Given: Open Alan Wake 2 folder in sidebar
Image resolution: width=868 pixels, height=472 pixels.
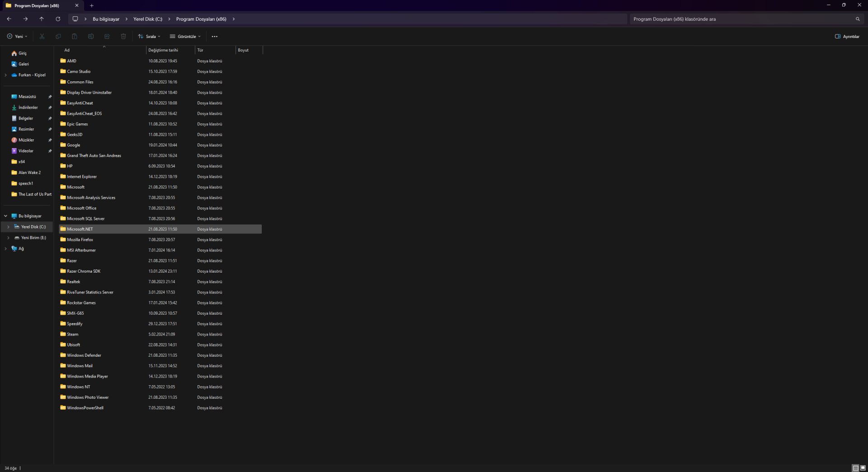Looking at the screenshot, I should click(x=26, y=173).
